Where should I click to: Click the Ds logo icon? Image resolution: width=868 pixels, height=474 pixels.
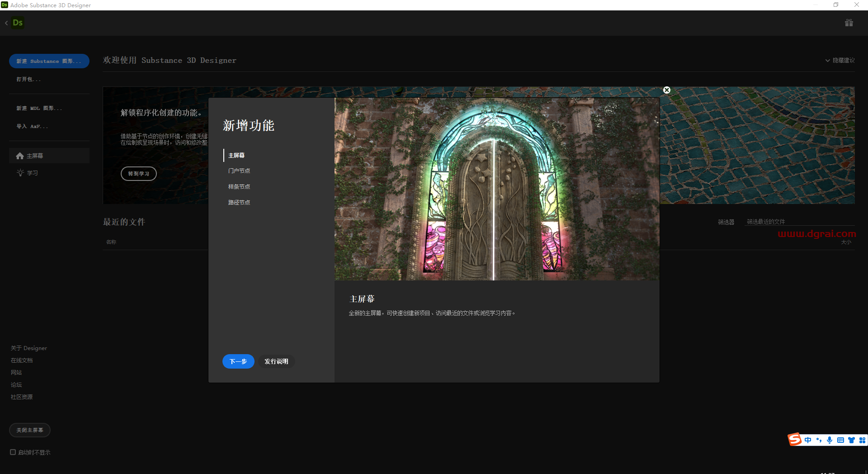[18, 23]
